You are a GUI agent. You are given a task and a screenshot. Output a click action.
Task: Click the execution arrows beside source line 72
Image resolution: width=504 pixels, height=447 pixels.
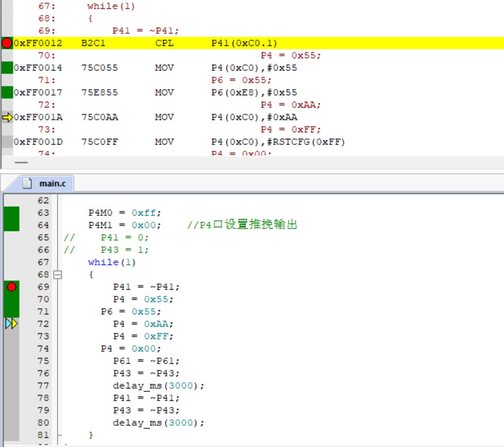tap(11, 324)
